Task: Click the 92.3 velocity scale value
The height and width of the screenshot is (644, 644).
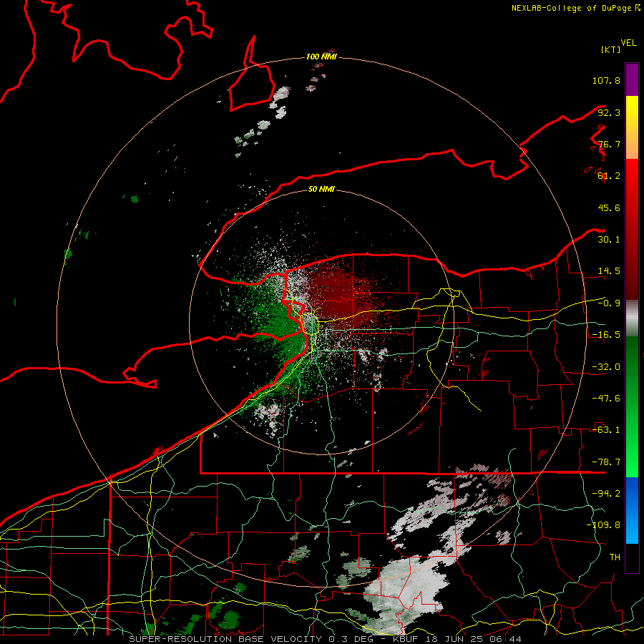Action: pos(609,112)
